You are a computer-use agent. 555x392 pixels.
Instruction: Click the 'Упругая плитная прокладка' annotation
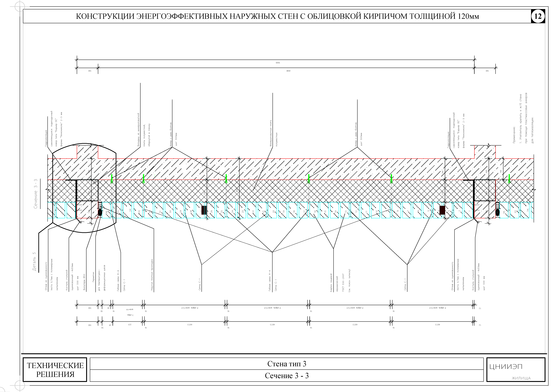[152, 275]
